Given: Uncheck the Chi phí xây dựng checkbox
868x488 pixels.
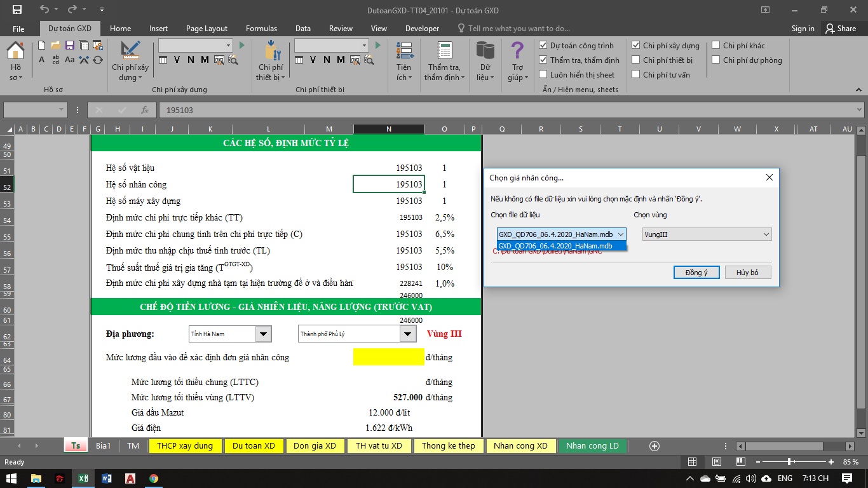Looking at the screenshot, I should [x=636, y=45].
